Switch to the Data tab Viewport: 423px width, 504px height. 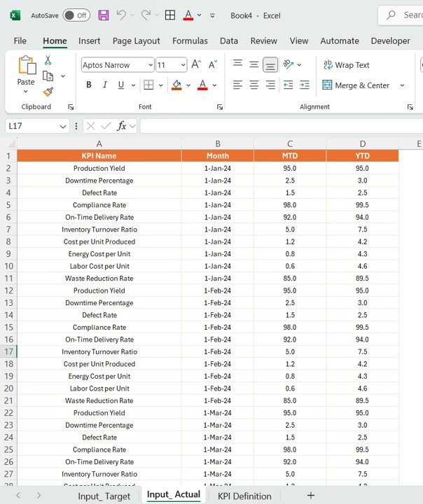point(229,41)
